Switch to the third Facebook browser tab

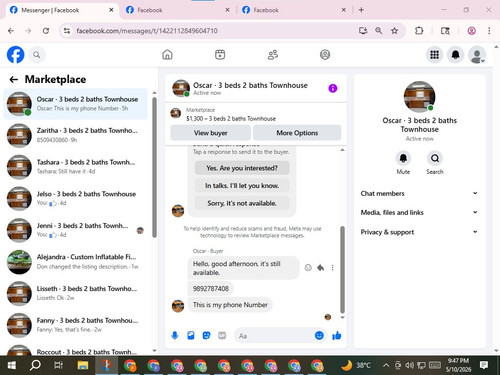tap(294, 10)
